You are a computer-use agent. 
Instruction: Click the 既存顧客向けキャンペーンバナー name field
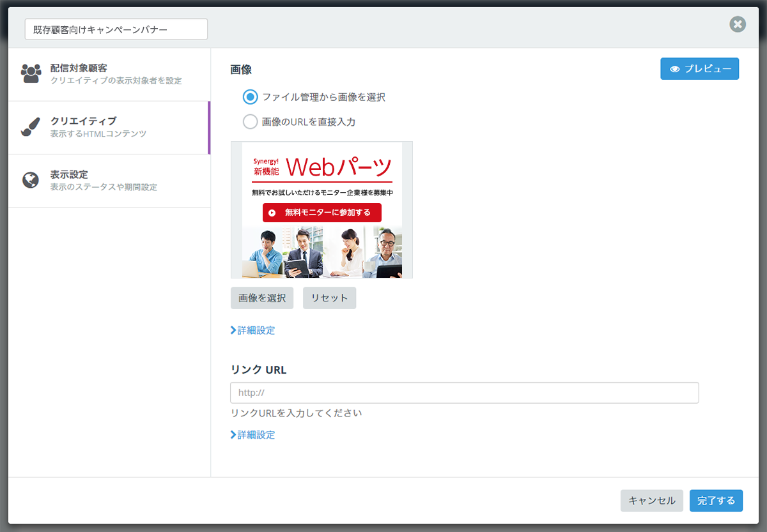(116, 29)
